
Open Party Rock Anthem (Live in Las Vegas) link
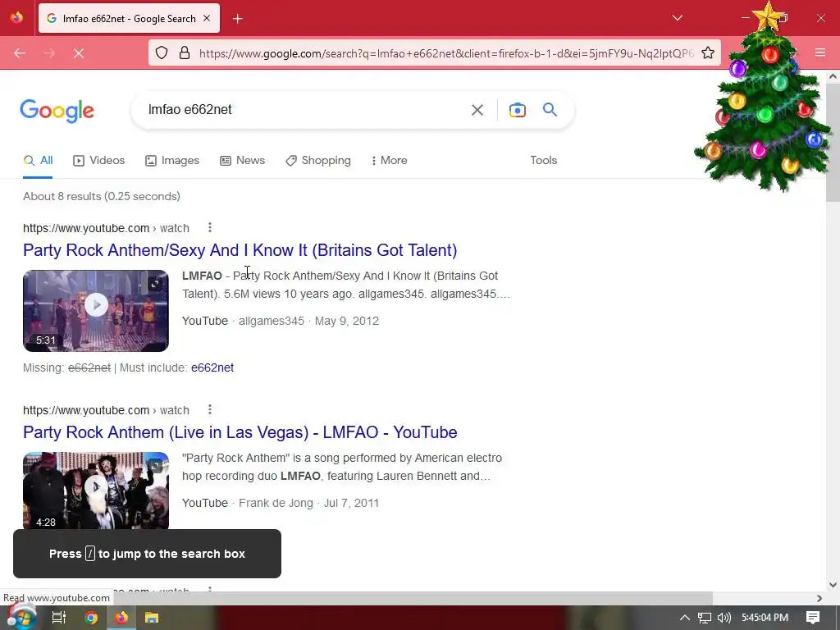[240, 432]
